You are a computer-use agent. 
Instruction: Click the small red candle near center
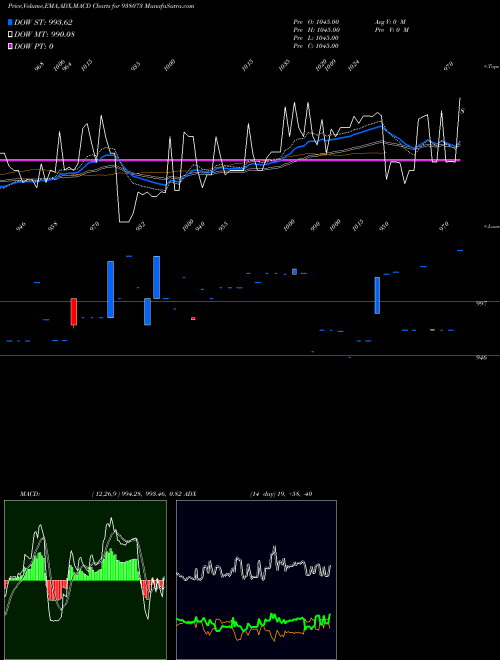pos(193,319)
